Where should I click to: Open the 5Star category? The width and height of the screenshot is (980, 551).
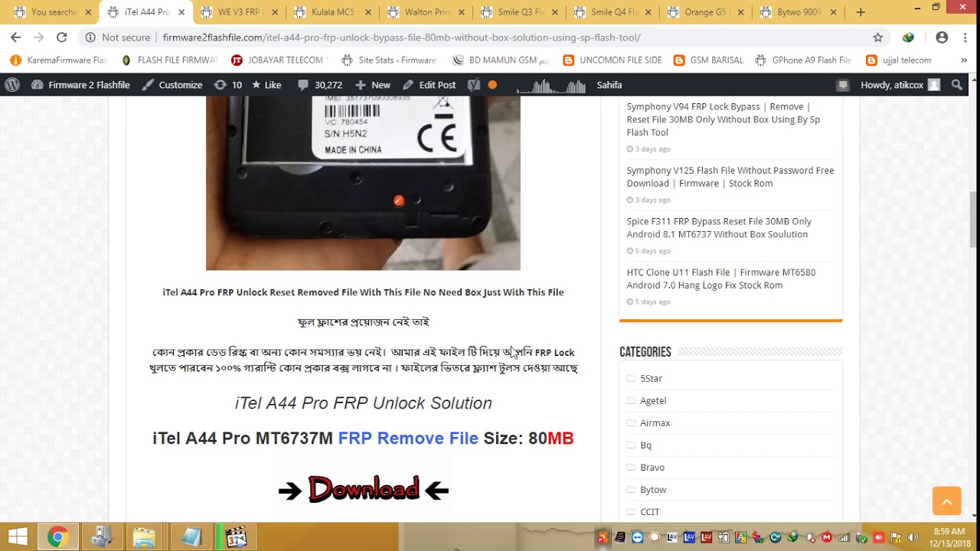tap(651, 378)
